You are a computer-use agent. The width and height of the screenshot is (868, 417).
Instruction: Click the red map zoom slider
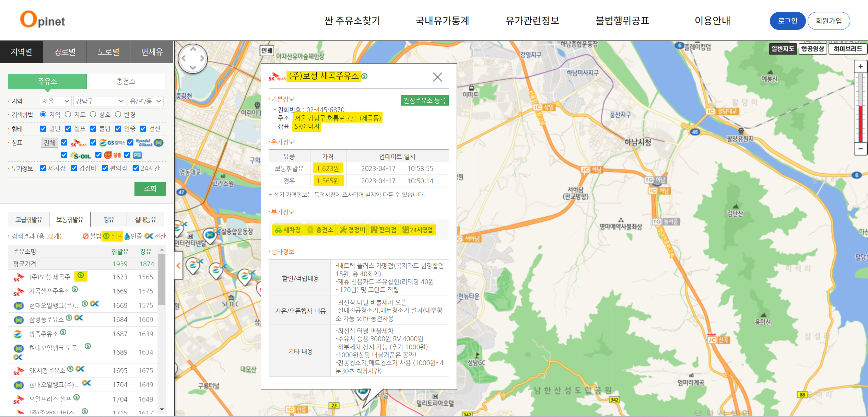coord(860,124)
